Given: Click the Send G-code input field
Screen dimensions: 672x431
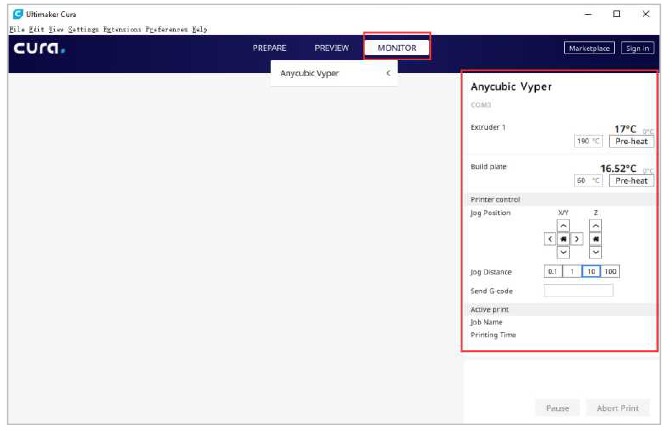Looking at the screenshot, I should pyautogui.click(x=579, y=290).
